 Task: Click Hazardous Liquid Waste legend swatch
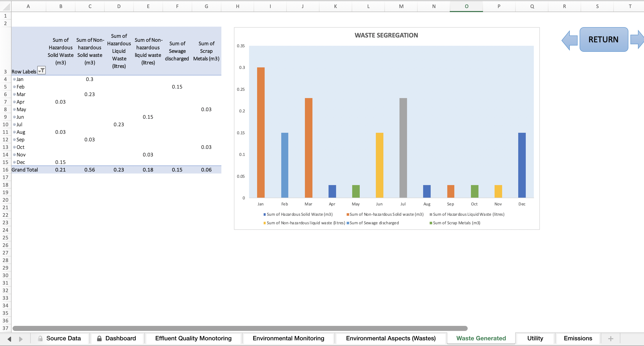[431, 214]
